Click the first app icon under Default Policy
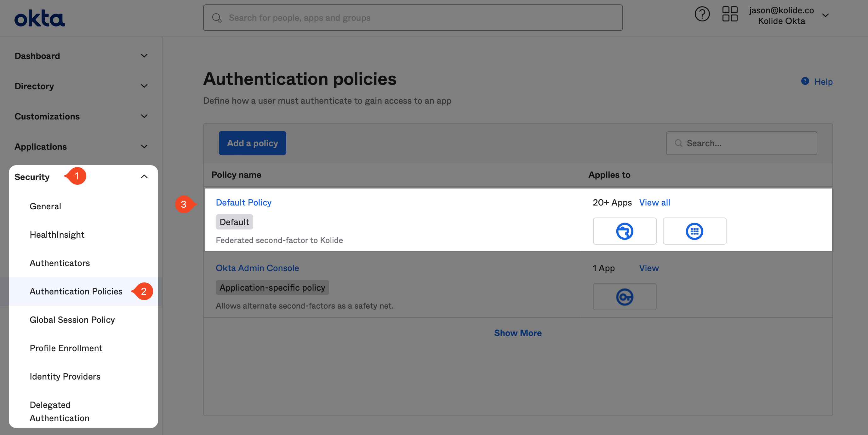This screenshot has width=868, height=435. coord(624,231)
